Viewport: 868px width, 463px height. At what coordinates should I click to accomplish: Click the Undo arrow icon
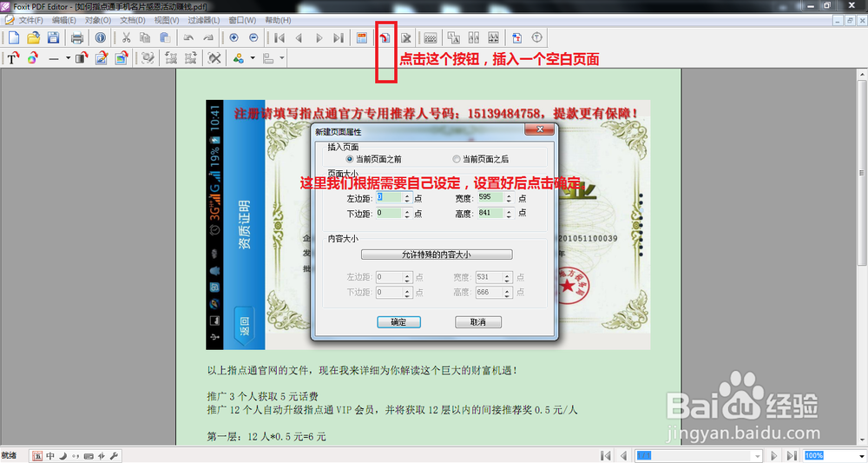pyautogui.click(x=188, y=37)
